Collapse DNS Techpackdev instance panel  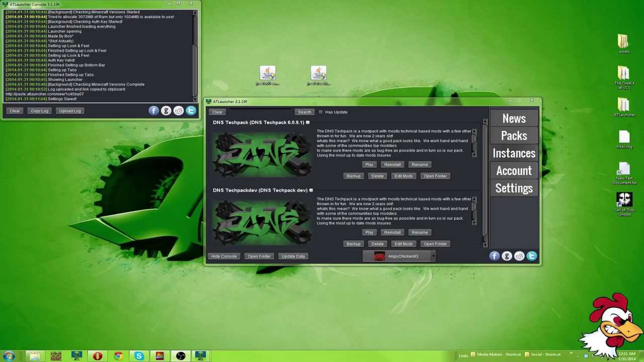[x=311, y=190]
